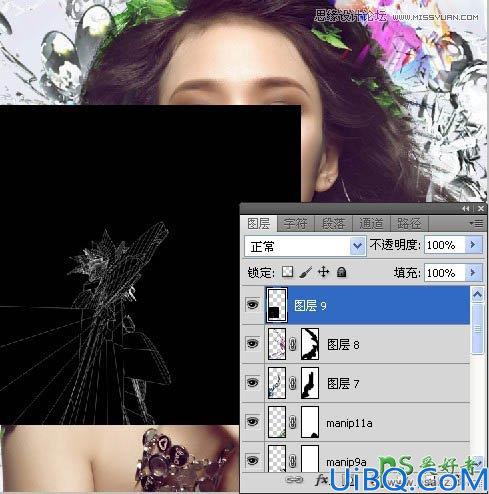Click chain link icon on 图层 8
The image size is (489, 494).
coord(293,344)
